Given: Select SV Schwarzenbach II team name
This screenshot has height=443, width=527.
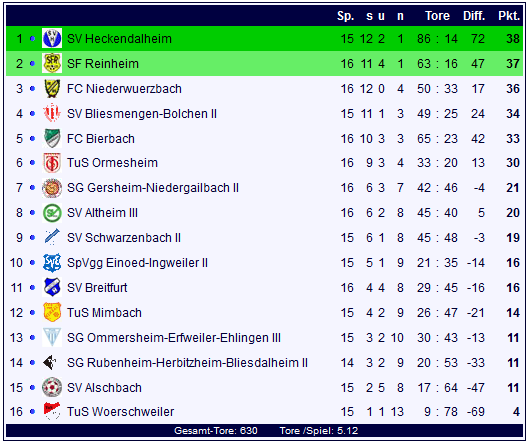Looking at the screenshot, I should tap(124, 238).
